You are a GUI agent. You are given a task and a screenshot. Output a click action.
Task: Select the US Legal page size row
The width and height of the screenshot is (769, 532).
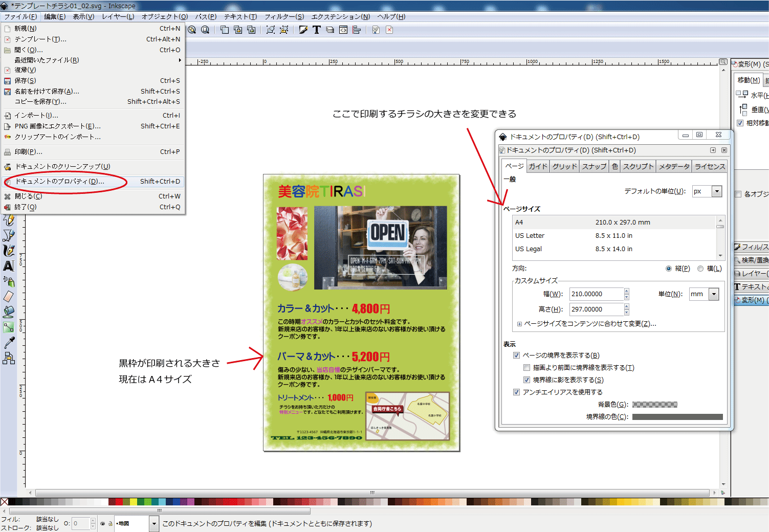(614, 249)
